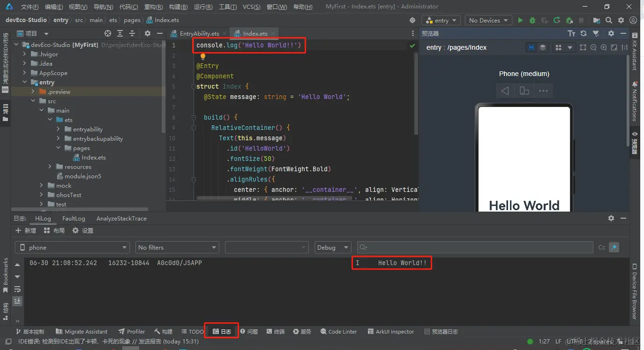Enable inspector eye mode in previewer
This screenshot has width=644, height=350.
(x=532, y=47)
